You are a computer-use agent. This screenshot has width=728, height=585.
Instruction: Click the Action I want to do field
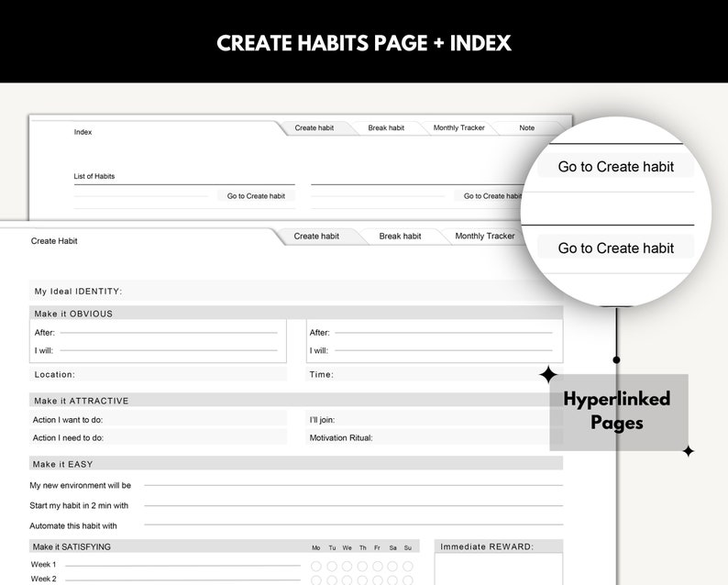click(158, 419)
